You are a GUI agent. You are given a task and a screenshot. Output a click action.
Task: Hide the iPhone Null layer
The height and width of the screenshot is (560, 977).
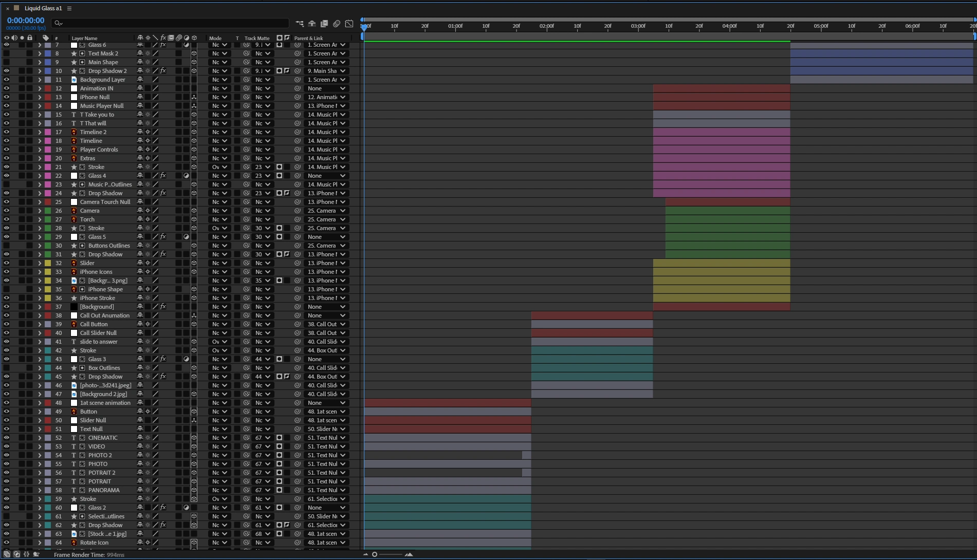click(x=7, y=97)
